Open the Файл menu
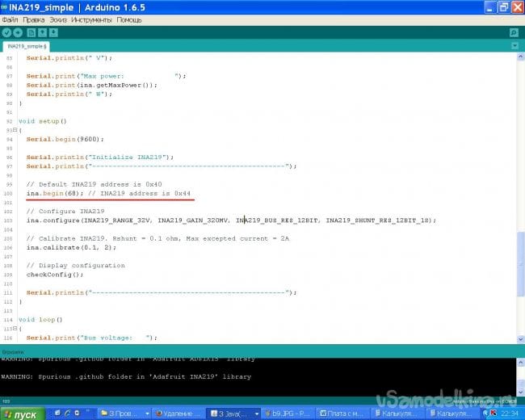Image resolution: width=525 pixels, height=420 pixels. 10,19
